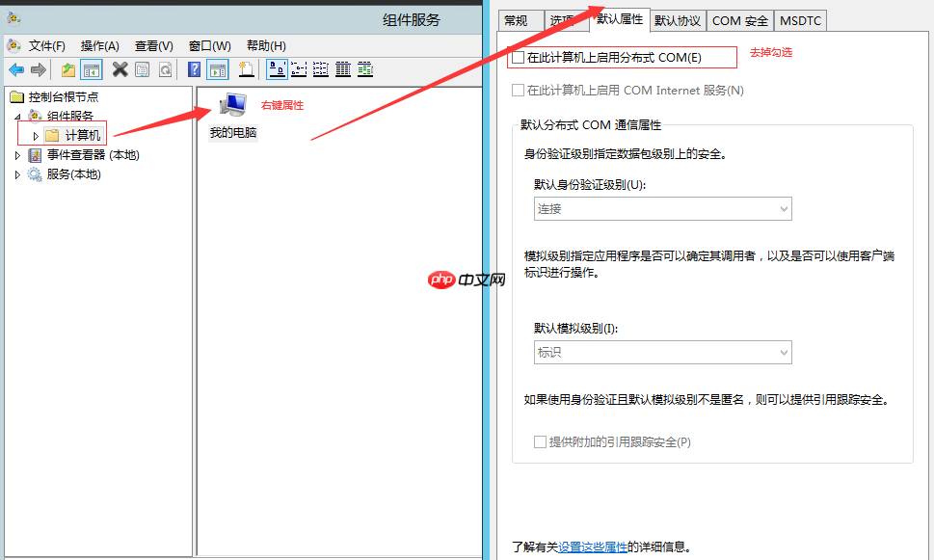Screen dimensions: 934x560
Task: Click the forward navigation arrow
Action: (x=37, y=68)
